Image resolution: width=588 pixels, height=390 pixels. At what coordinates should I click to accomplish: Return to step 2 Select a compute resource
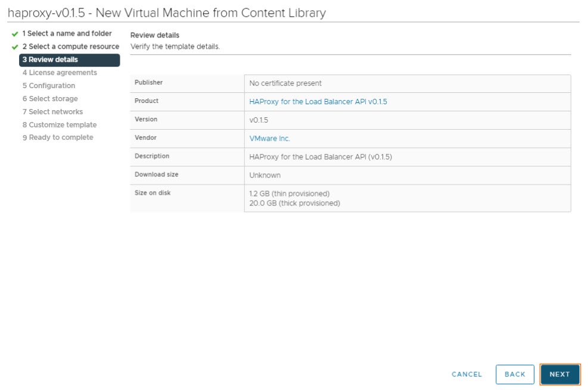(70, 46)
